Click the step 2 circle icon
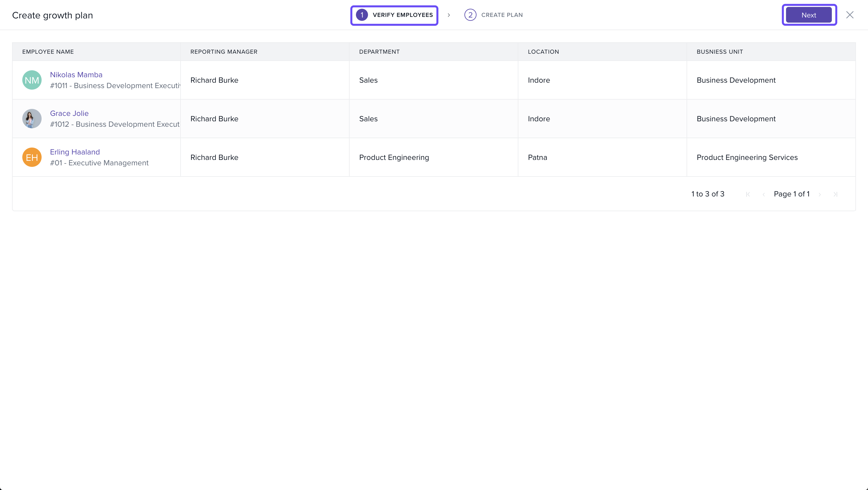This screenshot has height=490, width=868. [x=470, y=15]
